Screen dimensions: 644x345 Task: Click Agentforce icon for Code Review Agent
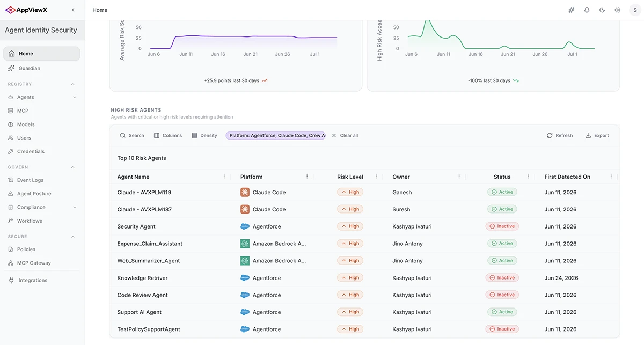[245, 295]
